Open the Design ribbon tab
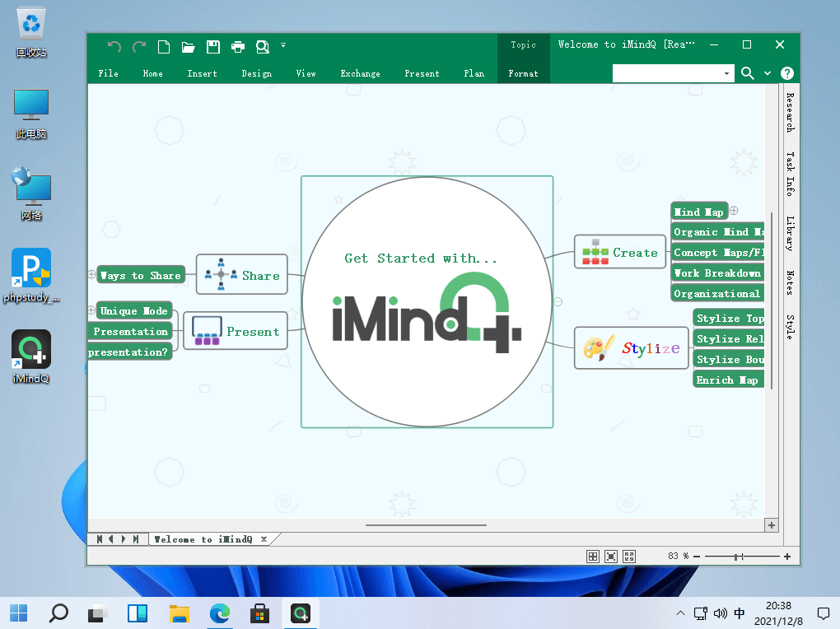The width and height of the screenshot is (840, 629). point(257,73)
